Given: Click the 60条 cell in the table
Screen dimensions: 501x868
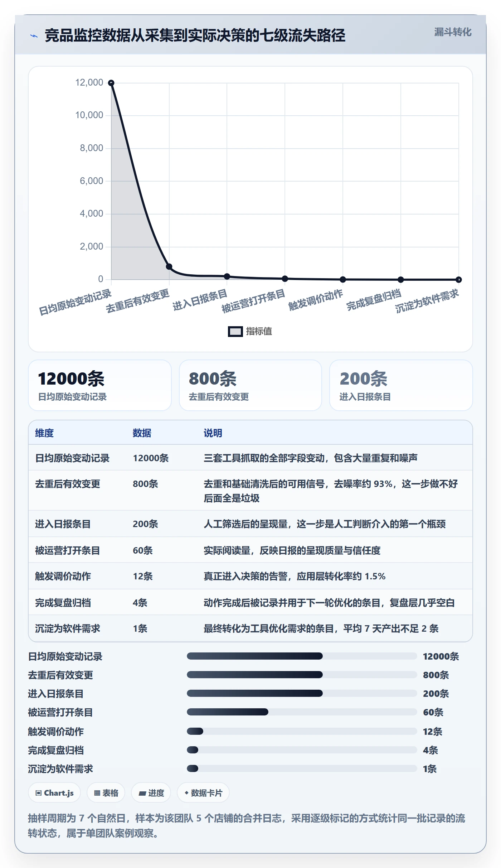Looking at the screenshot, I should click(143, 550).
